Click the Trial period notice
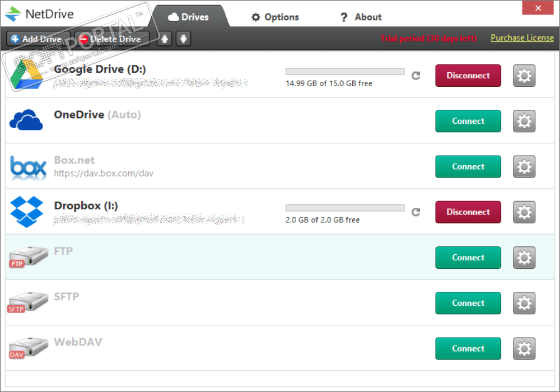The image size is (560, 392). point(428,38)
